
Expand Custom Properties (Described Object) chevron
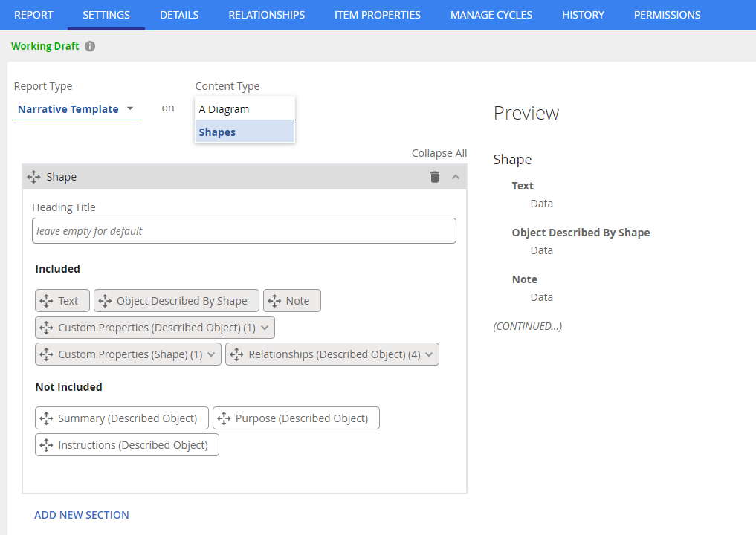pos(265,328)
